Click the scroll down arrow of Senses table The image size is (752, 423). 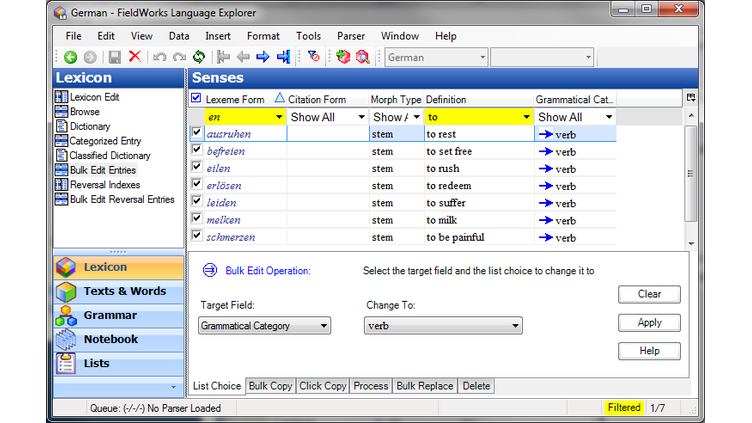[691, 243]
